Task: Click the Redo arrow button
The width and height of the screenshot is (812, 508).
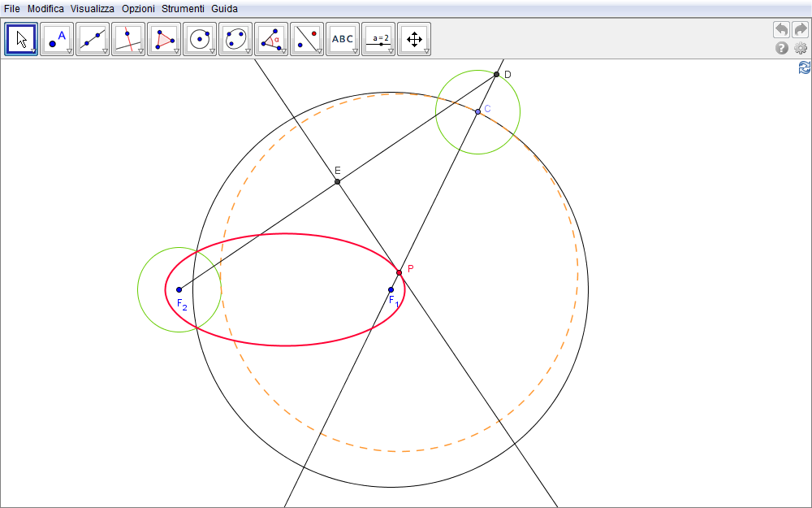Action: 801,30
